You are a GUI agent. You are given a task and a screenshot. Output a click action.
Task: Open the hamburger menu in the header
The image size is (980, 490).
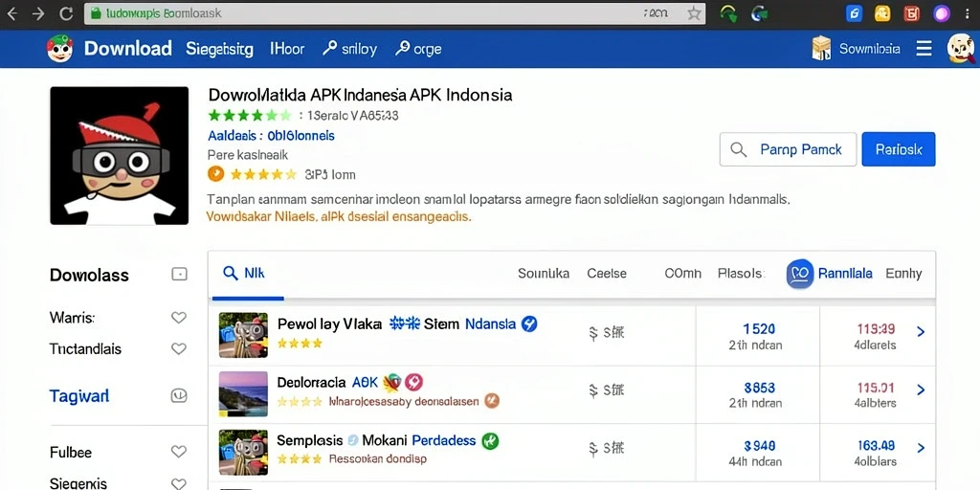(924, 49)
